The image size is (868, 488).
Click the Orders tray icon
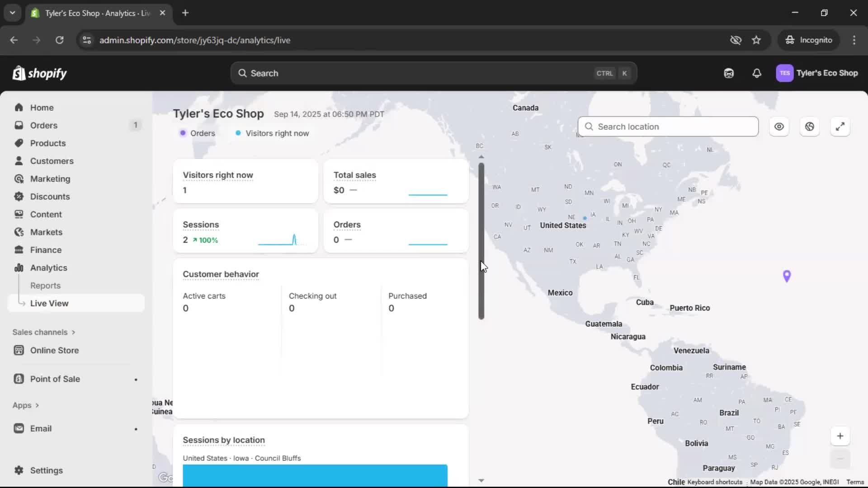tap(19, 125)
